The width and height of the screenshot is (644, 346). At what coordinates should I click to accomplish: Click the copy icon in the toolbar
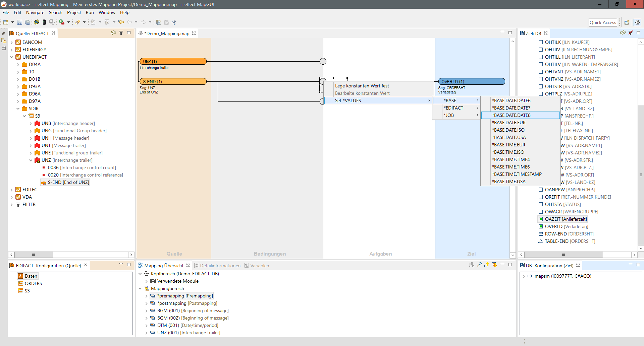click(x=159, y=22)
